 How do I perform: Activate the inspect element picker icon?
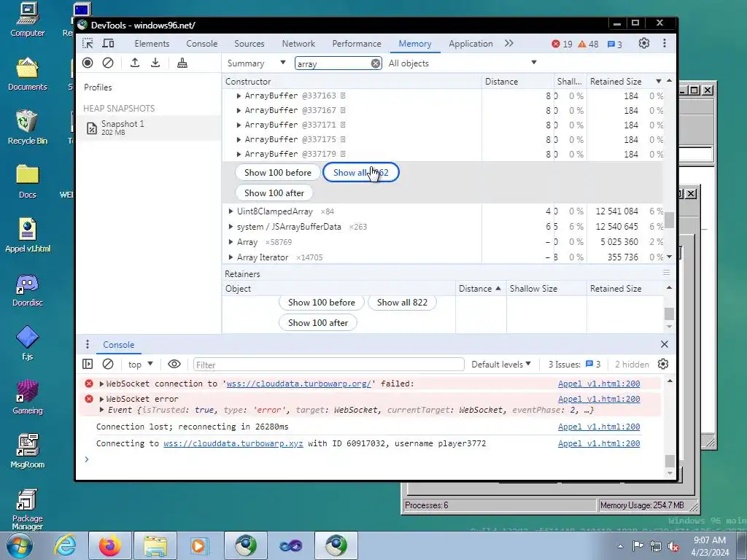point(88,43)
